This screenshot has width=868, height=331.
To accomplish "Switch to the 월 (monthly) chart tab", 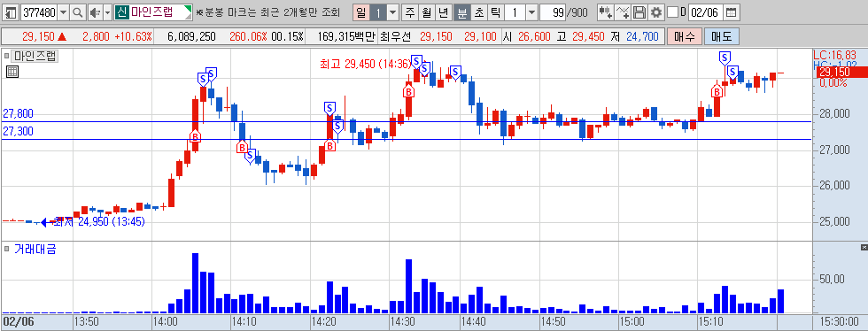I will click(x=427, y=12).
